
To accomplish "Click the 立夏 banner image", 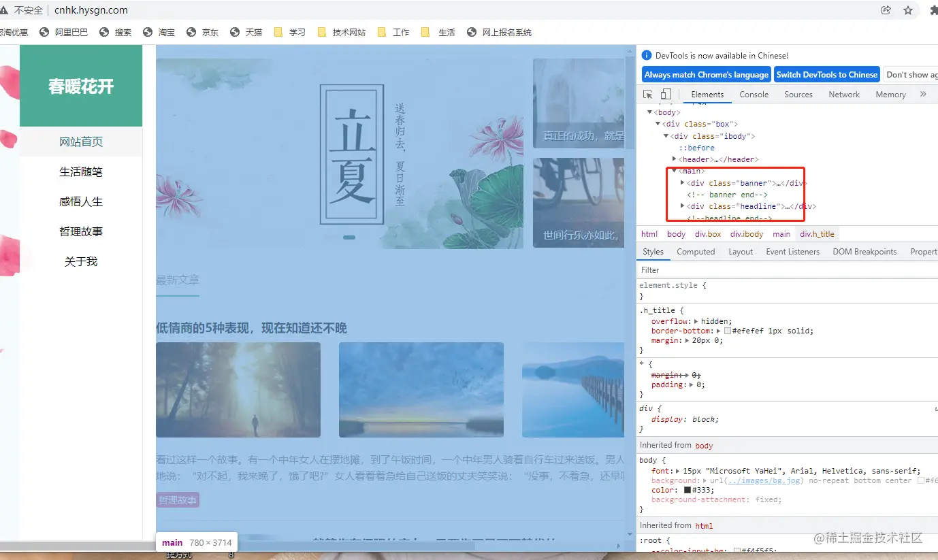I will (340, 154).
